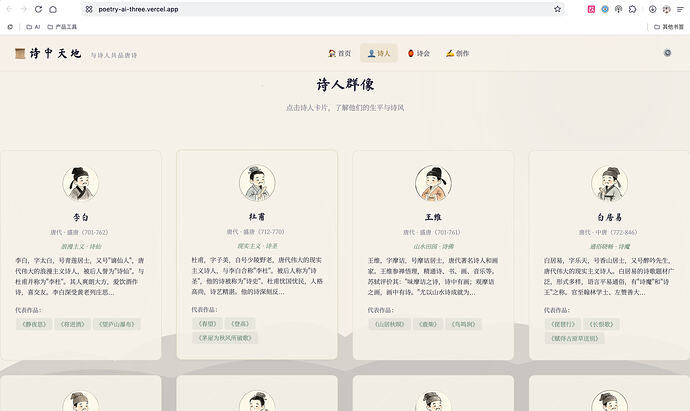Click the 与诗人共品唐诗 tagline text
The height and width of the screenshot is (411, 690).
tap(114, 55)
